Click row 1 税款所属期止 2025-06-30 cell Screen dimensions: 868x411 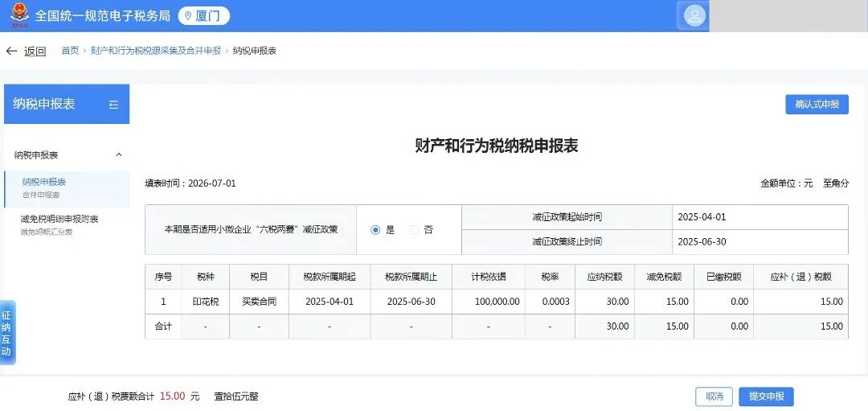pos(411,302)
